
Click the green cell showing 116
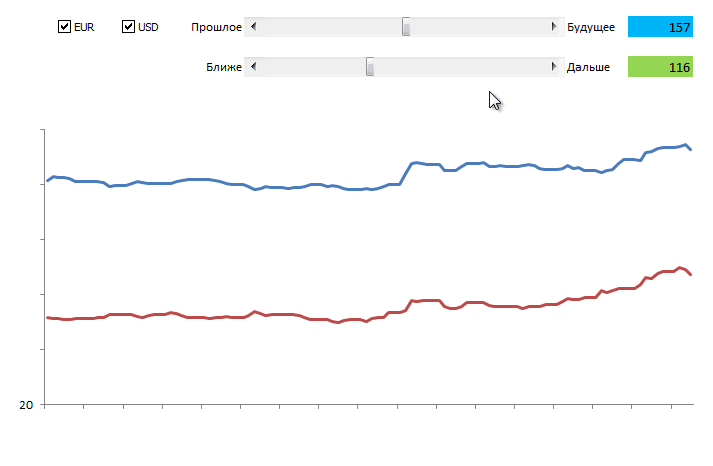pyautogui.click(x=660, y=67)
